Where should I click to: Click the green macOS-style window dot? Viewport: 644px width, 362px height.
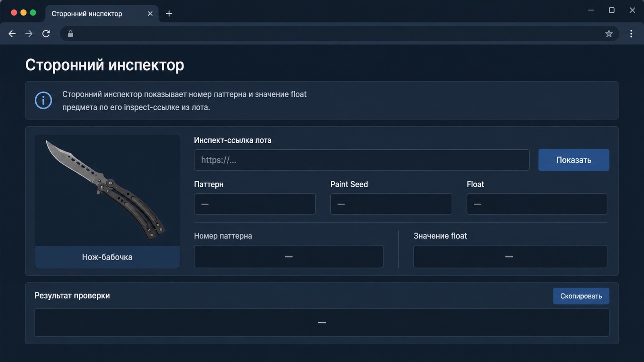33,12
